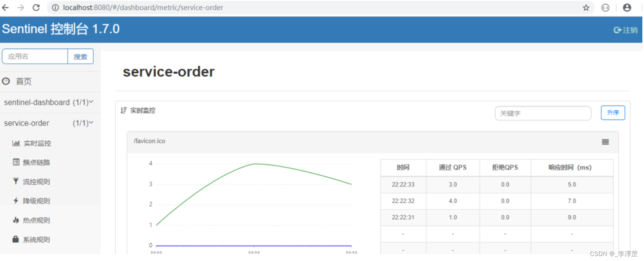This screenshot has width=644, height=261.
Task: Reload the page with refresh icon
Action: 36,7
